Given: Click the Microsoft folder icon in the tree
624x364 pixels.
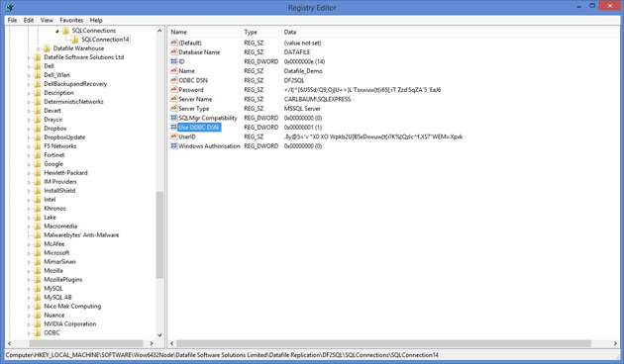Looking at the screenshot, I should (38, 253).
